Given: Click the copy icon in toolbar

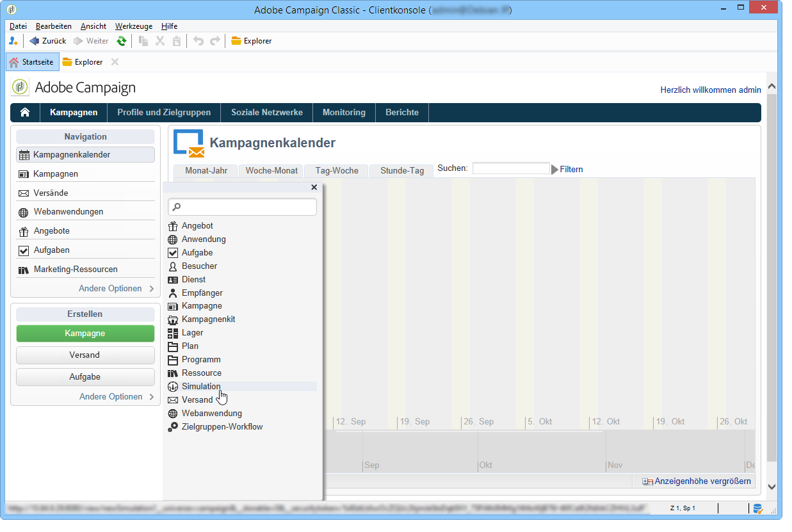Looking at the screenshot, I should [144, 41].
